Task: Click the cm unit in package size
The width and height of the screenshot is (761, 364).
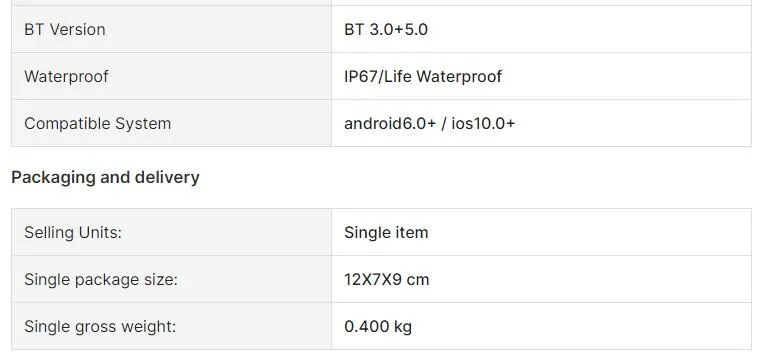Action: pos(418,280)
